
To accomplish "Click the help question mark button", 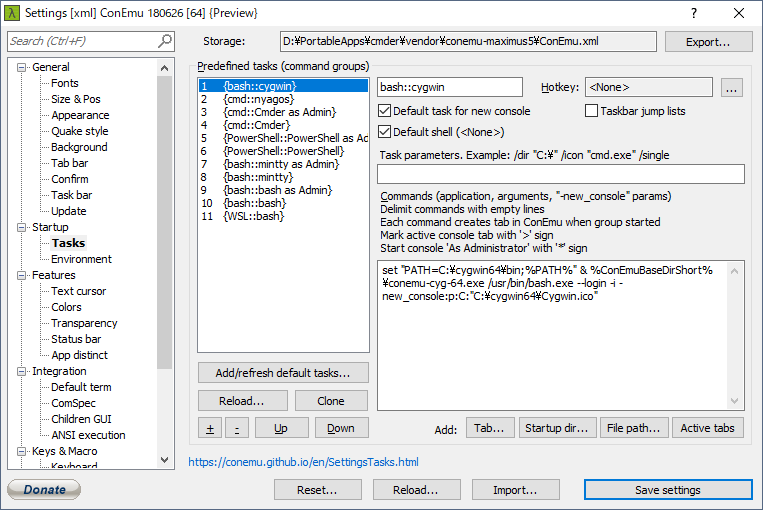I will pos(694,13).
